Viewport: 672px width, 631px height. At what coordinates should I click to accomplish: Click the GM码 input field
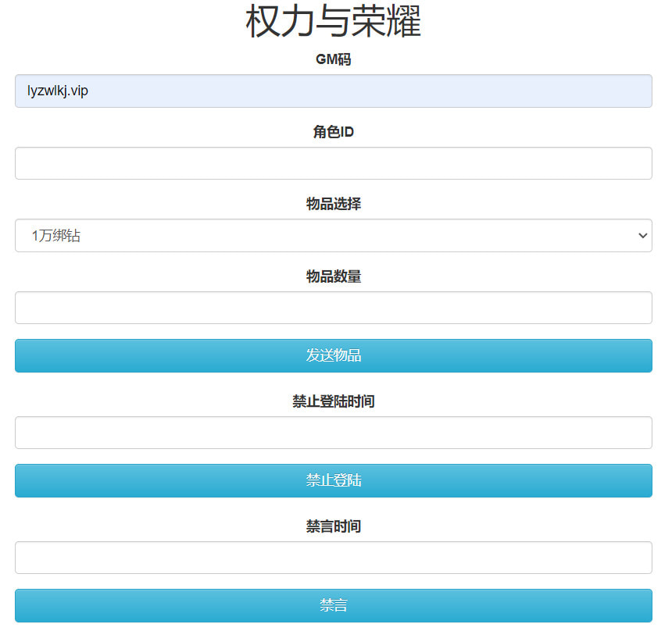(333, 91)
